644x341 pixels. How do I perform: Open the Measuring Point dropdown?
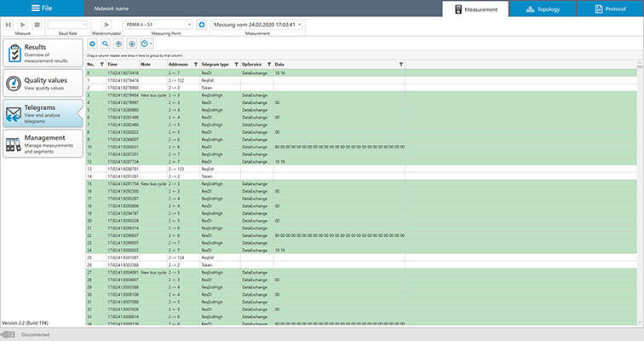tap(158, 25)
